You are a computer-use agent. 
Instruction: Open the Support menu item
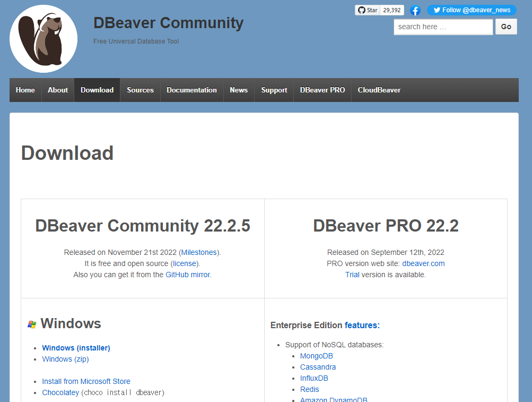click(x=274, y=90)
